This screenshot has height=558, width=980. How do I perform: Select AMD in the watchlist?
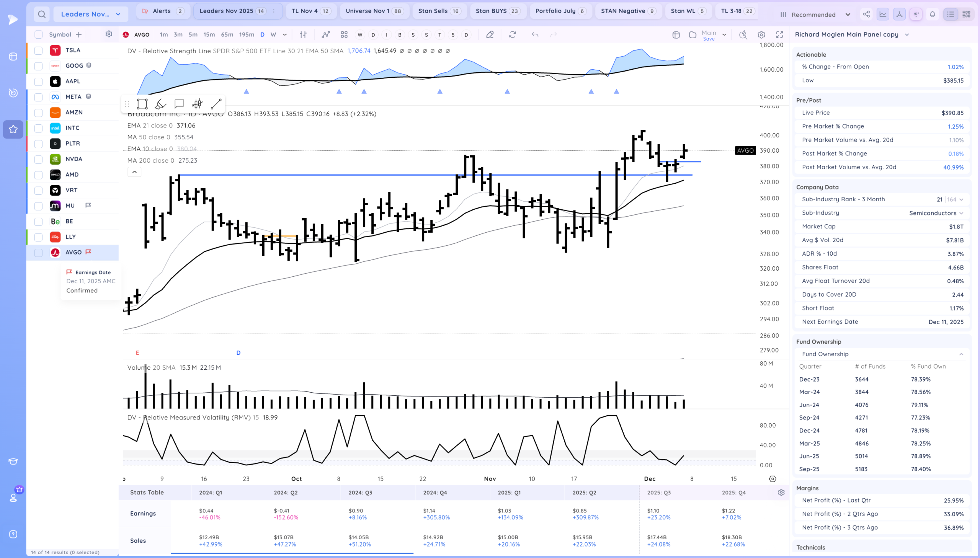point(72,175)
